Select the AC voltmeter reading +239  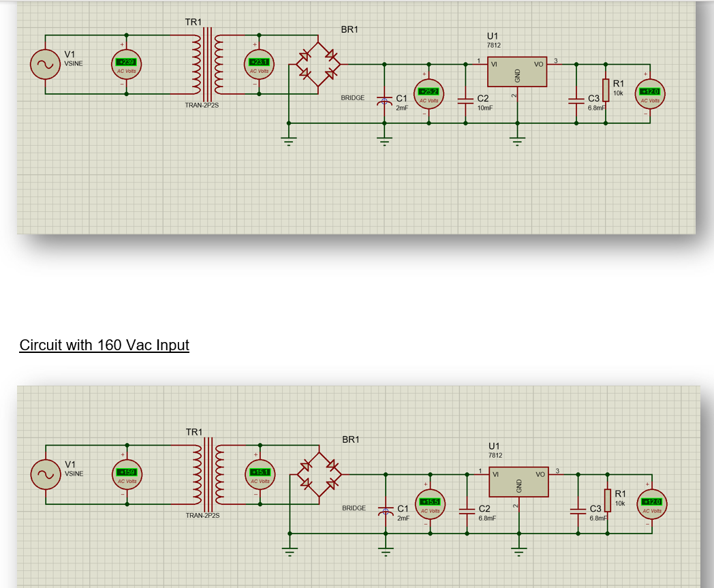pos(126,64)
